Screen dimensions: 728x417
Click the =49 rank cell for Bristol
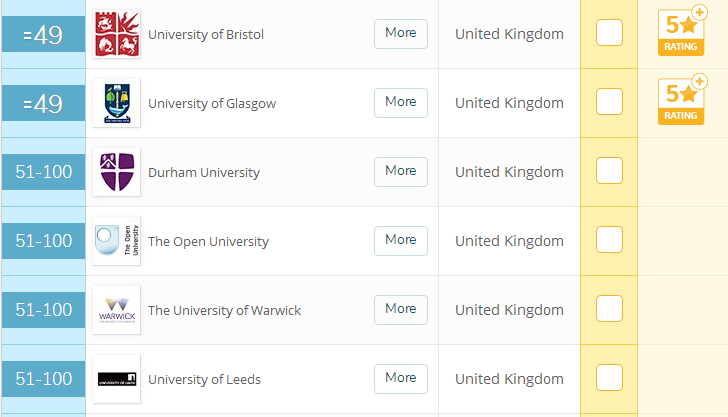43,35
